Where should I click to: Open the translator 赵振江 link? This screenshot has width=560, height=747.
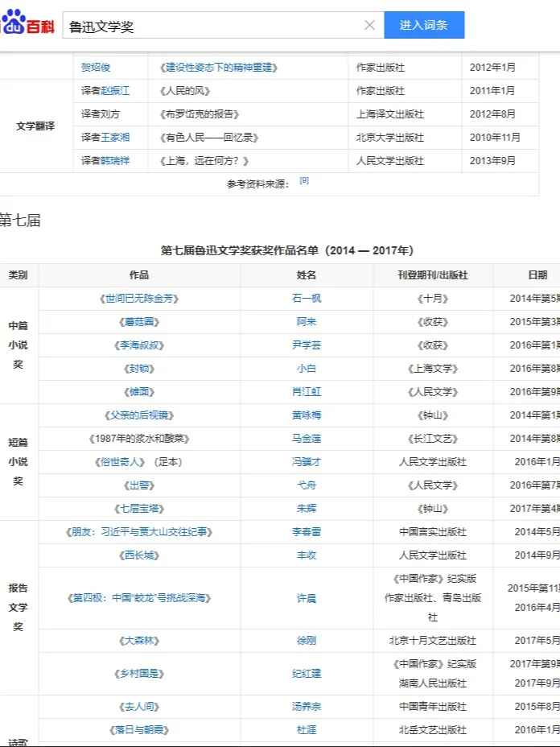(x=115, y=91)
